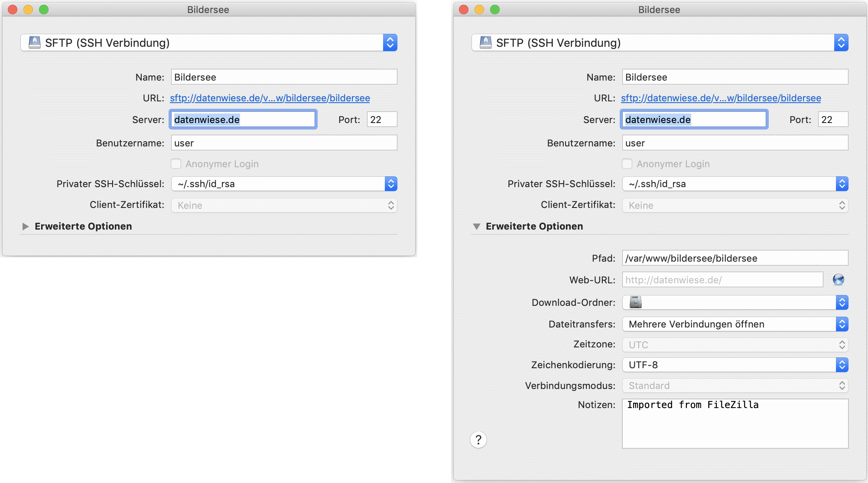868x483 pixels.
Task: Click the globe icon next to Web-URL
Action: pos(838,279)
